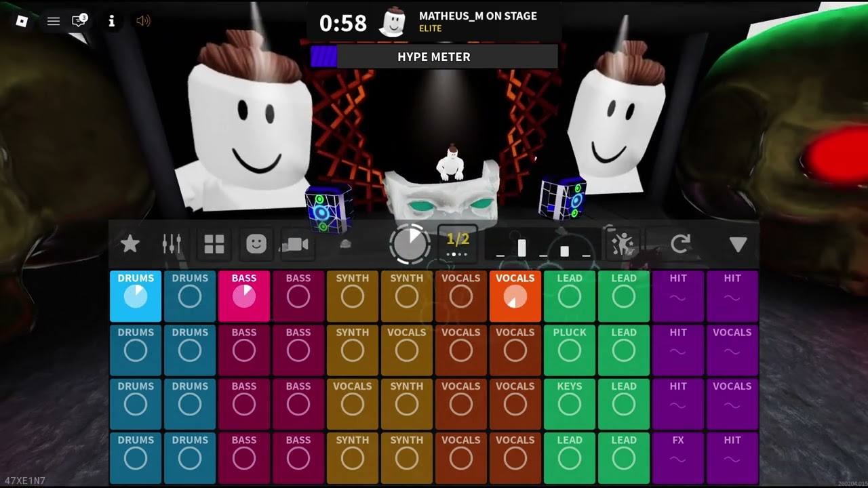The height and width of the screenshot is (488, 868).
Task: Click the dancing figure icon
Action: tap(623, 244)
